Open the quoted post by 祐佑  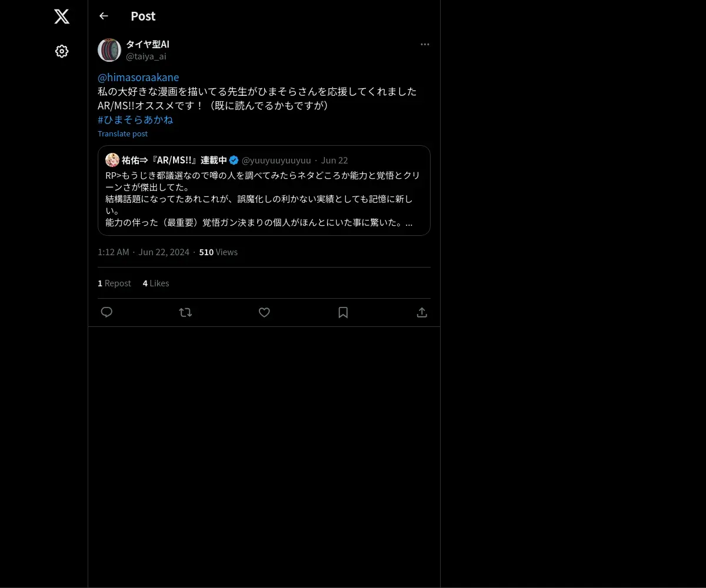(x=264, y=191)
